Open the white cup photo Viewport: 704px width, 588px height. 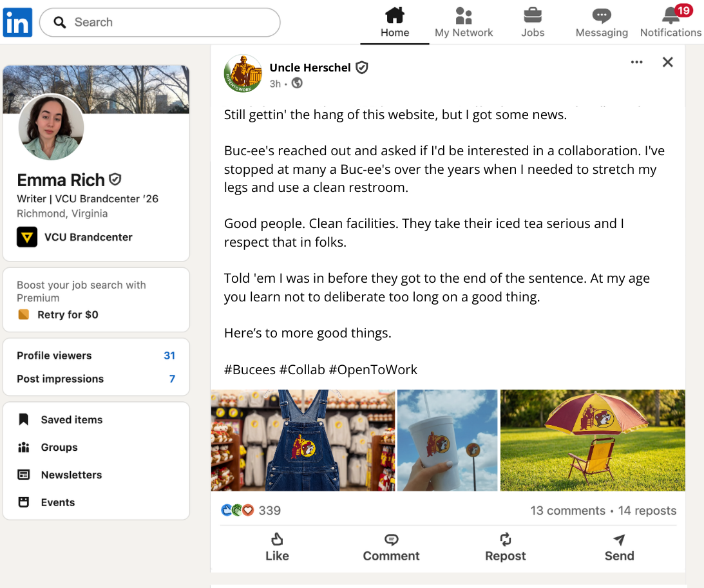pyautogui.click(x=447, y=440)
